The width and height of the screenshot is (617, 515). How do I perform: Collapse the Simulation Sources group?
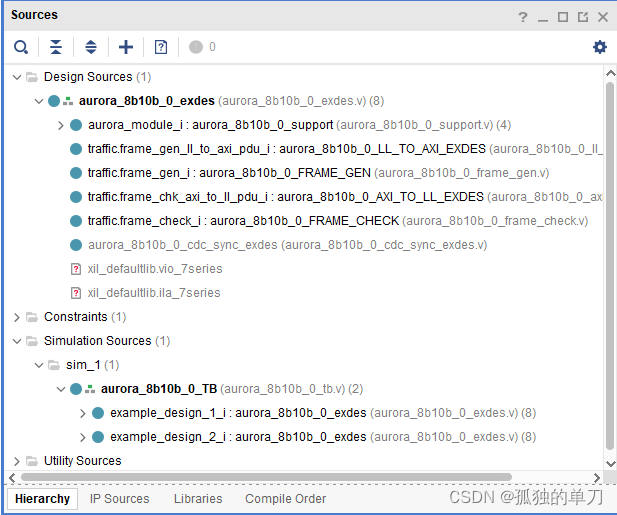[x=17, y=341]
